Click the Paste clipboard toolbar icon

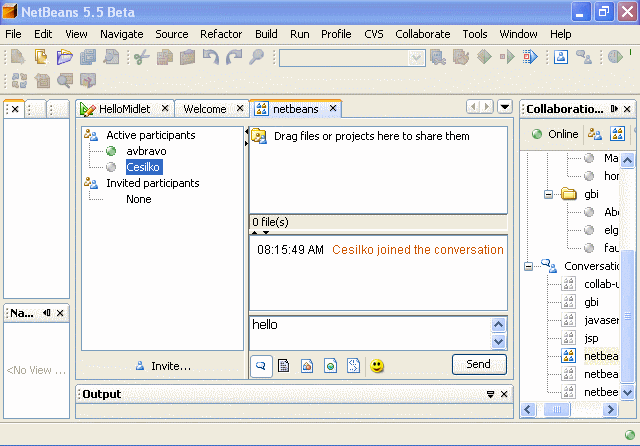click(x=187, y=57)
